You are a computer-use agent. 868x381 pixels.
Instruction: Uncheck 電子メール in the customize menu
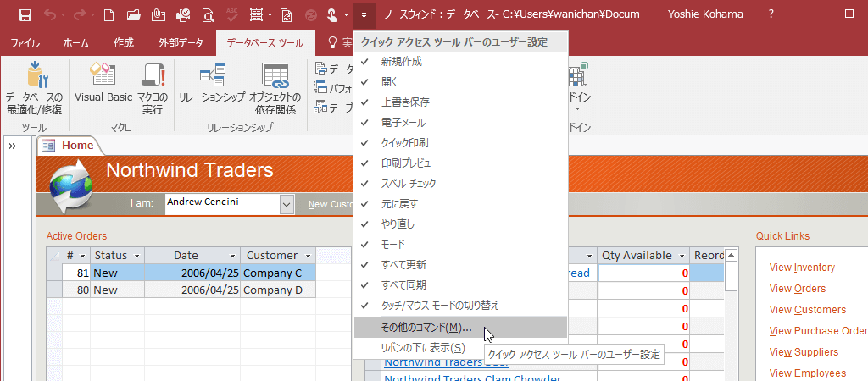[460, 122]
